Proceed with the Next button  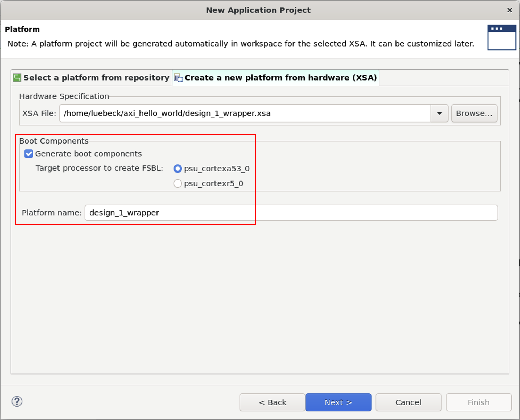(x=338, y=402)
